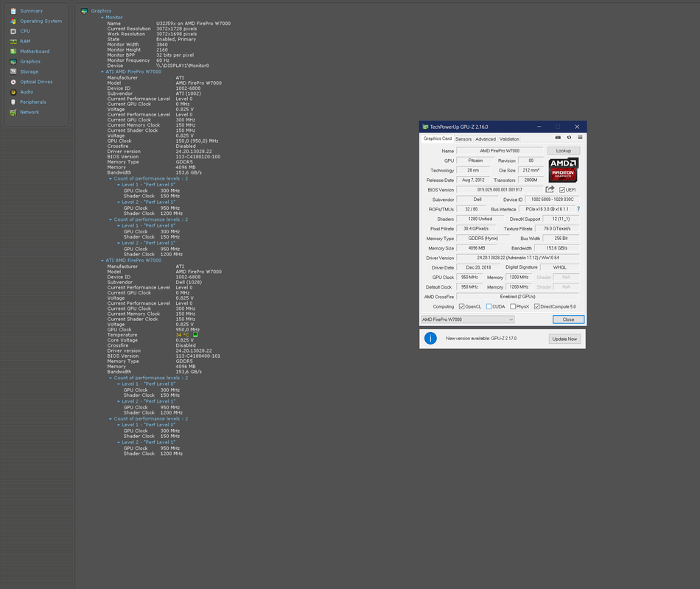Click the 34 °C temperature value

183,335
